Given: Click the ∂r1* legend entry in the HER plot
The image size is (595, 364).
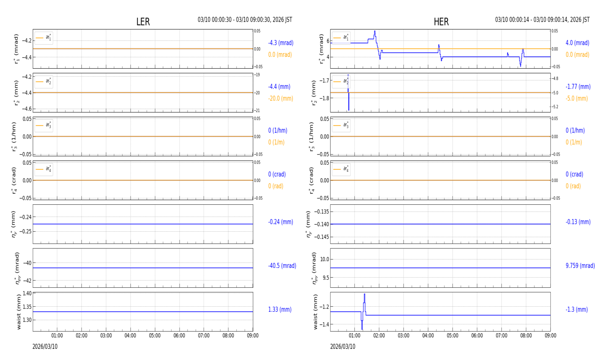Looking at the screenshot, I should (341, 38).
